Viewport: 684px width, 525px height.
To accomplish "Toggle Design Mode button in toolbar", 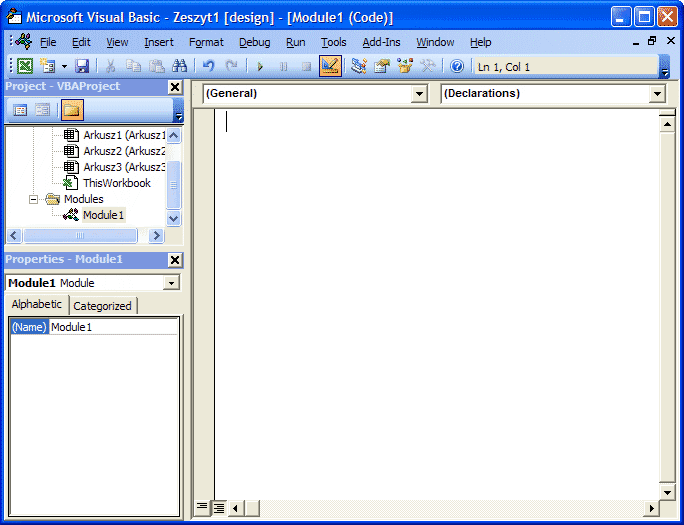I will point(331,66).
